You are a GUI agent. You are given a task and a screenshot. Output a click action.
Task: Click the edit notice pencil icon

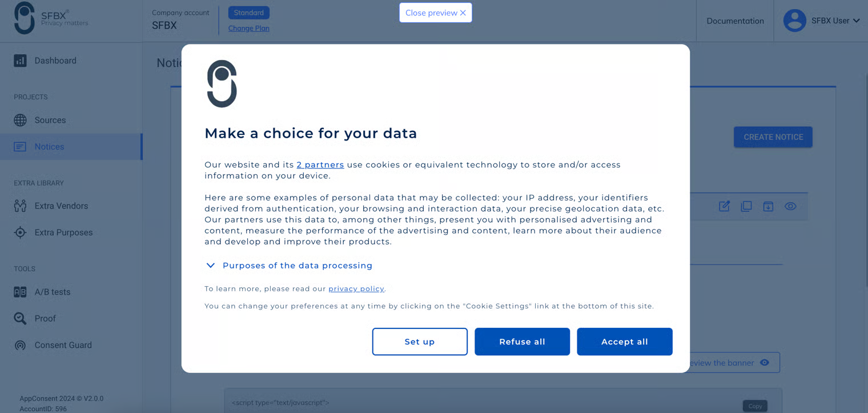724,206
